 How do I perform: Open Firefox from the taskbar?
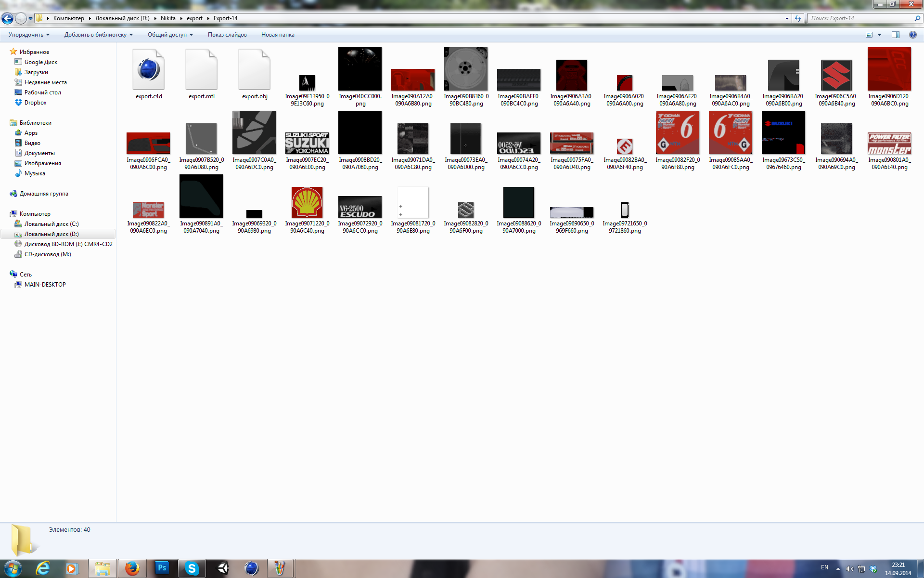(x=132, y=569)
